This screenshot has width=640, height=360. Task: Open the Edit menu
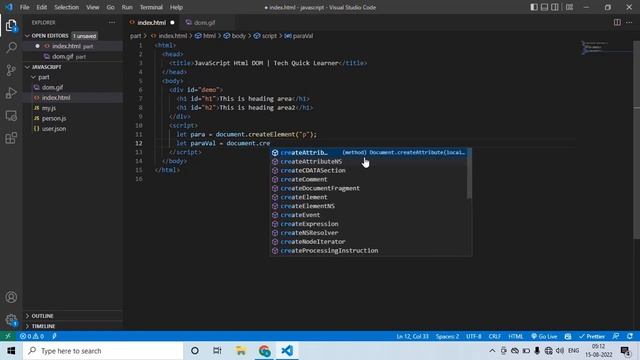click(x=42, y=7)
